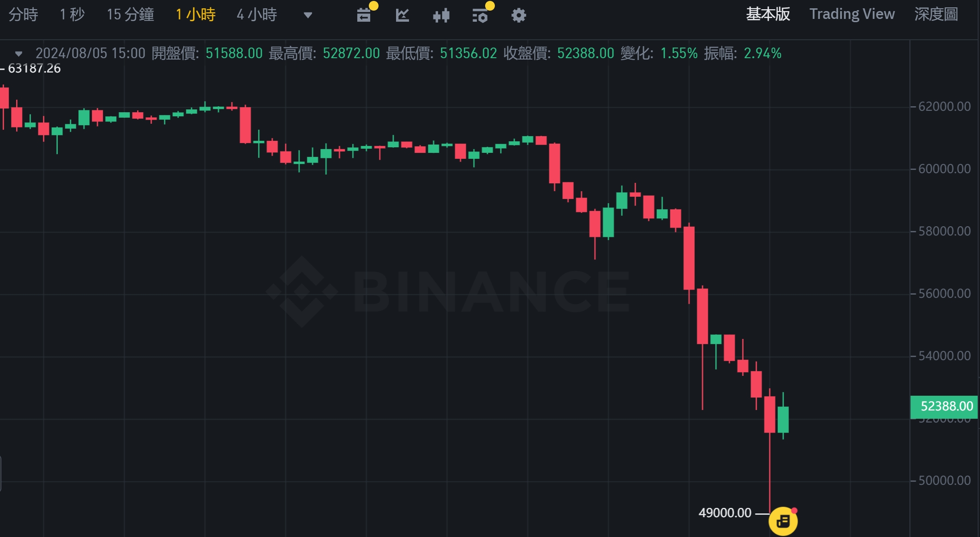
Task: Switch to 1 秒 interval
Action: pos(72,15)
